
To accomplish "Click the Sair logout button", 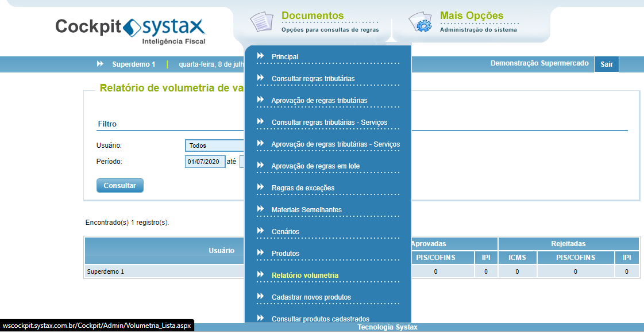I will click(x=607, y=64).
